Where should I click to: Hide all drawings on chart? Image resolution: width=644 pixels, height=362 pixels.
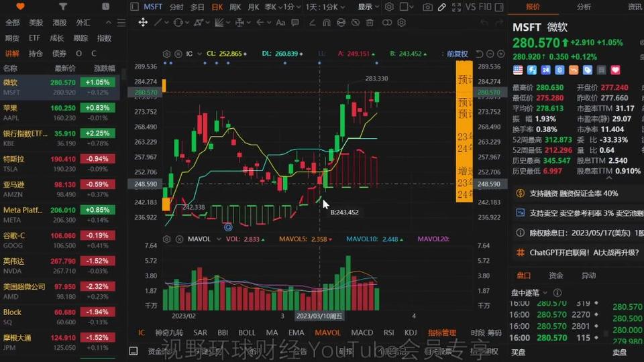pyautogui.click(x=356, y=23)
